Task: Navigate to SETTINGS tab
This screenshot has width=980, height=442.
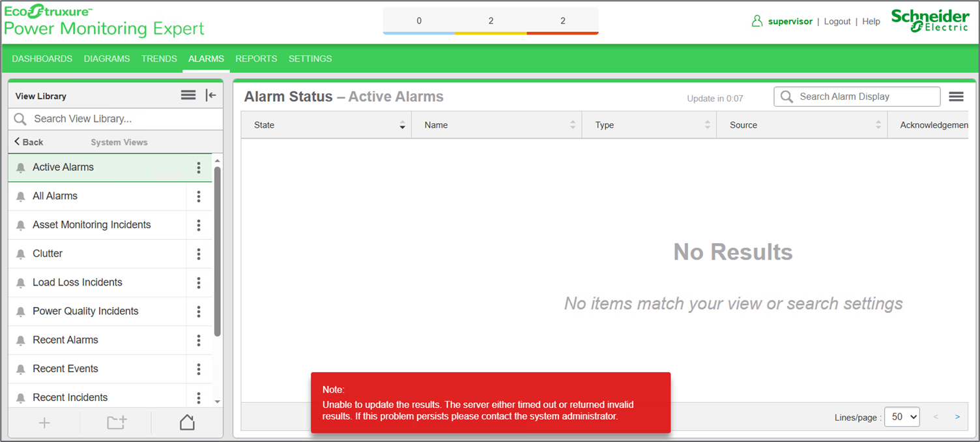Action: (310, 59)
